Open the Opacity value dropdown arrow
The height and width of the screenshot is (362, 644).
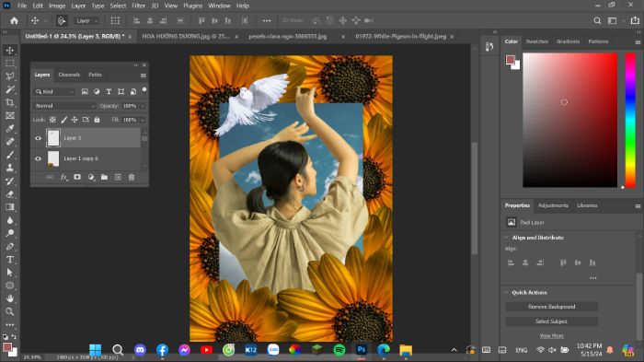[143, 106]
